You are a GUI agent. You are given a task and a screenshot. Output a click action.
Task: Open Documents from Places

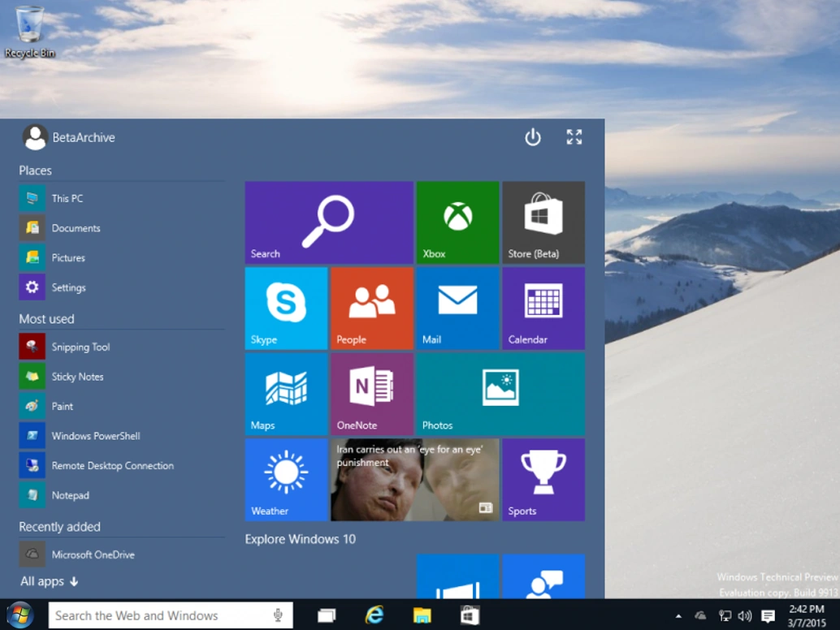pos(122,228)
